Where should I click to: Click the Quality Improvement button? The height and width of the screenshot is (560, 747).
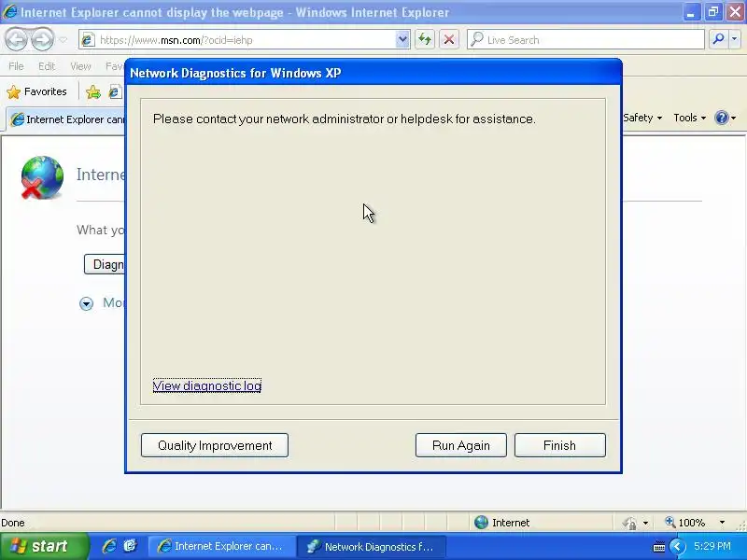coord(215,445)
